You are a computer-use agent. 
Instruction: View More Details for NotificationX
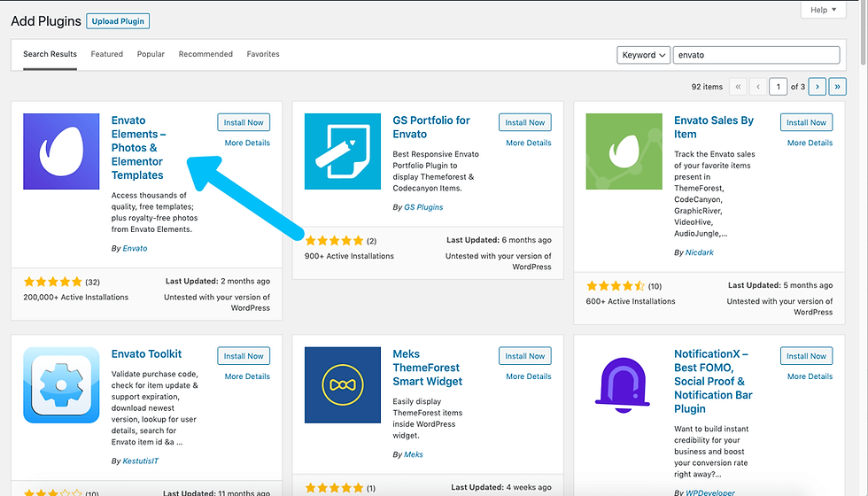pyautogui.click(x=810, y=376)
